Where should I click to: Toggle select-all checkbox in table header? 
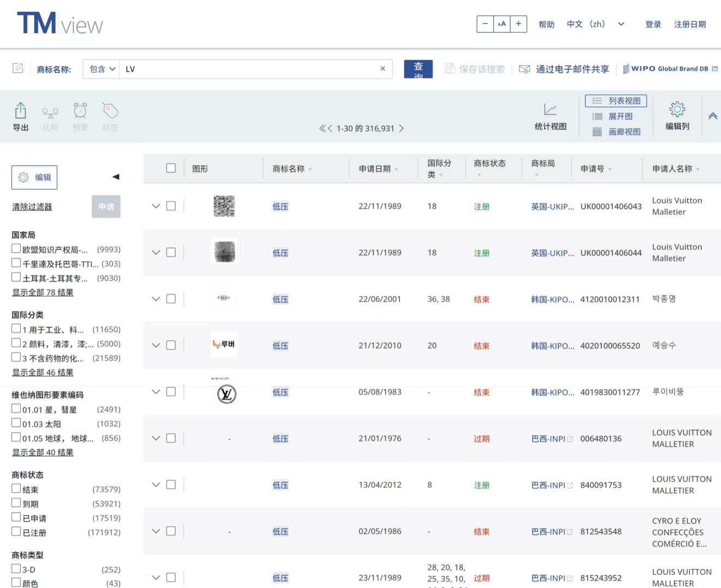[171, 168]
